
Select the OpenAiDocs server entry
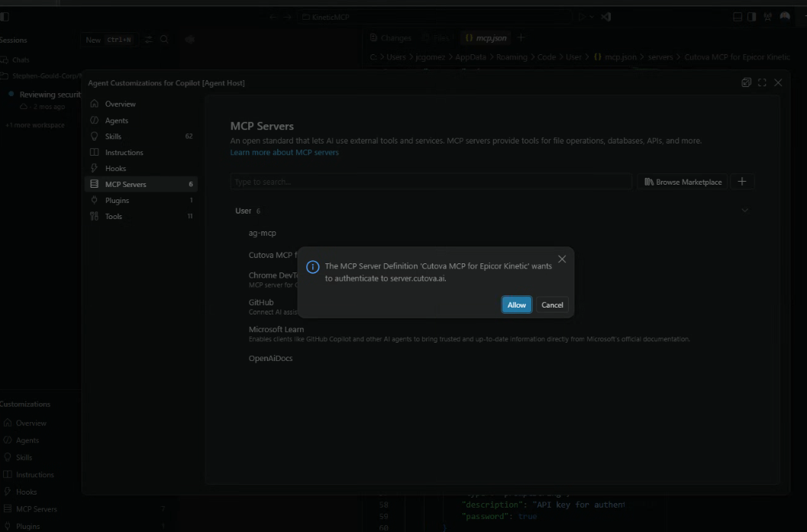270,358
